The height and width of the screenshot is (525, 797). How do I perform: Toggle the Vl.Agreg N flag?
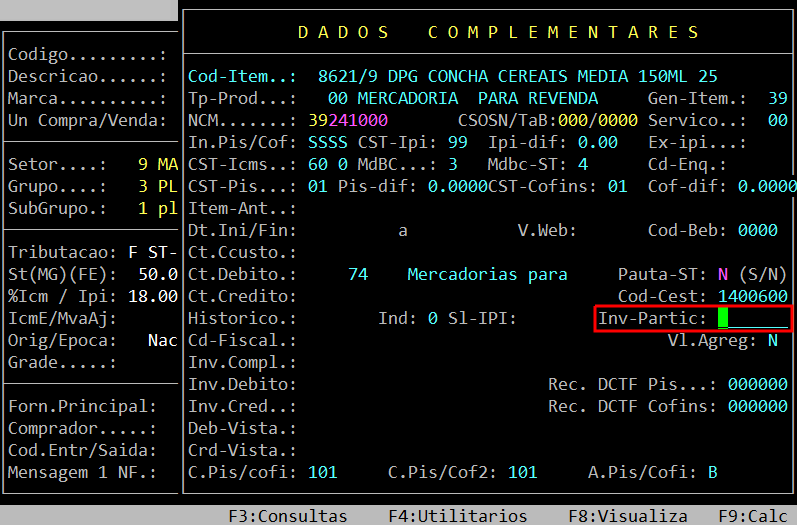772,341
